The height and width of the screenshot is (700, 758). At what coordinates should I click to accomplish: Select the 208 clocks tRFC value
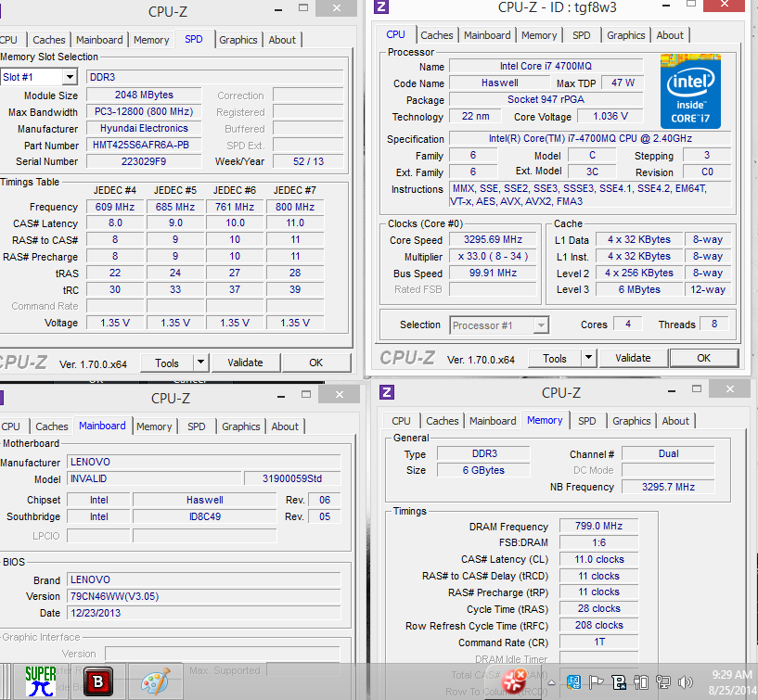[x=599, y=625]
